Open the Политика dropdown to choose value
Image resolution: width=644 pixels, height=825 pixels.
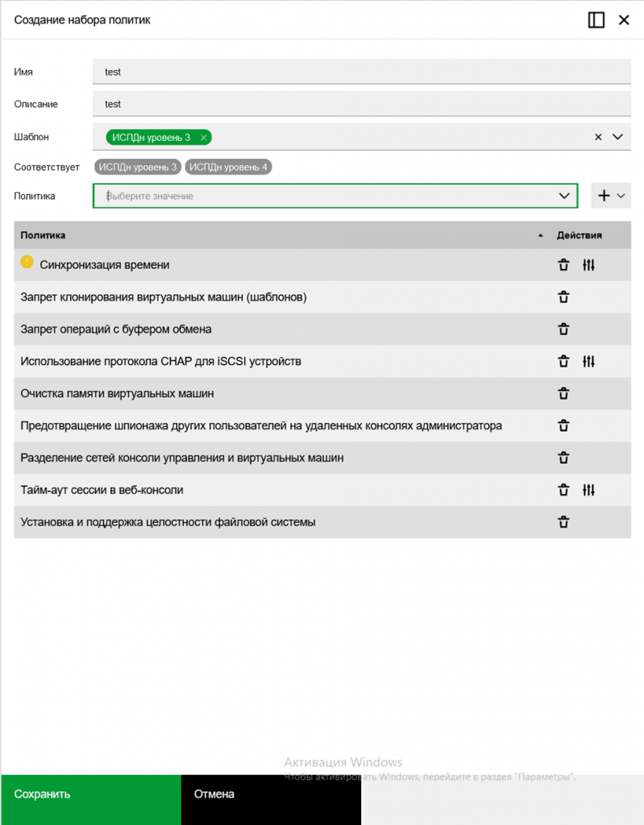564,196
